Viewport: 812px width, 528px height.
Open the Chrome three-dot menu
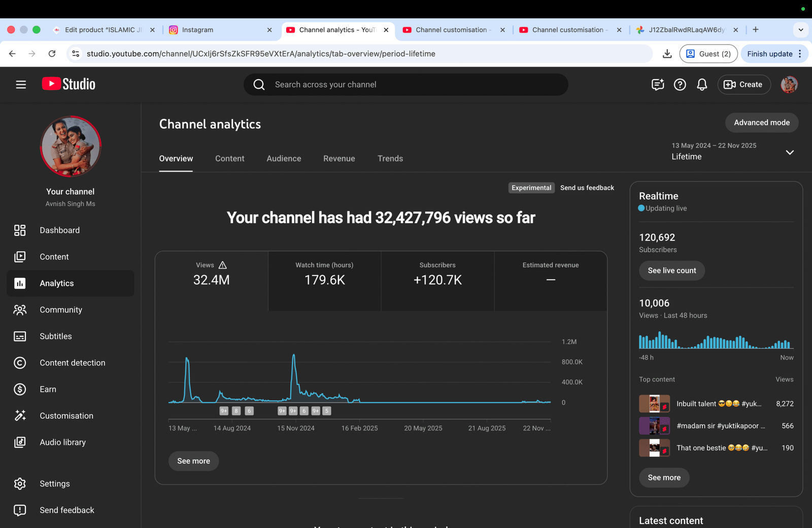click(x=800, y=54)
